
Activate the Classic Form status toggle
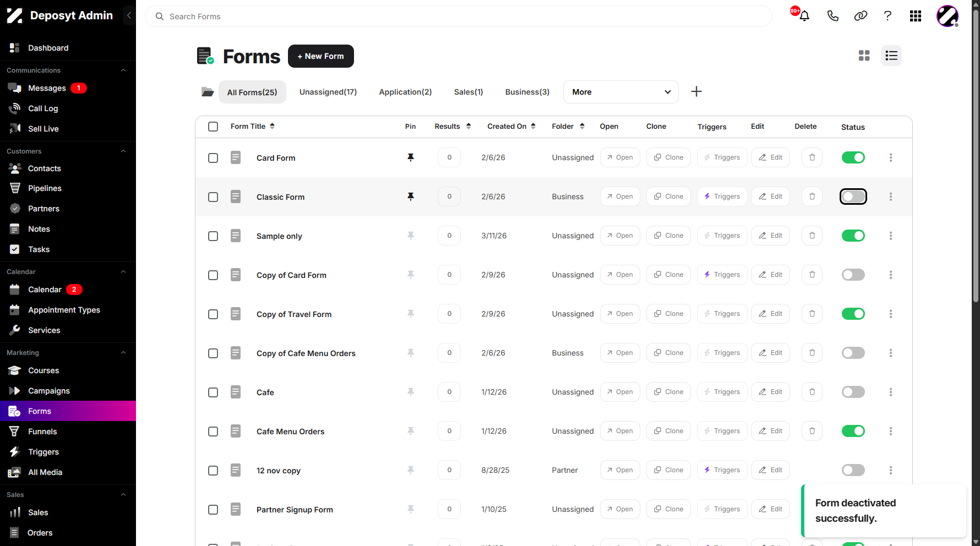pos(853,196)
